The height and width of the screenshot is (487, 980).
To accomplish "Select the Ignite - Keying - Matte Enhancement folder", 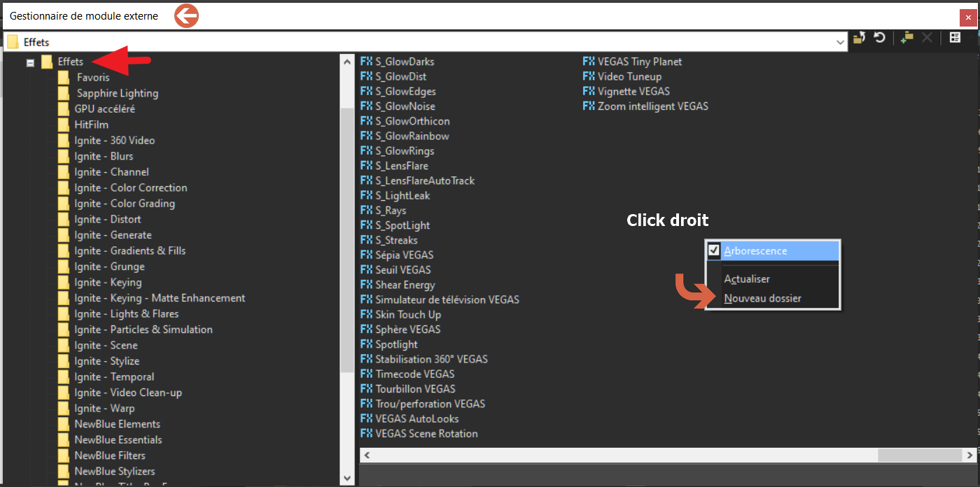I will [x=160, y=298].
